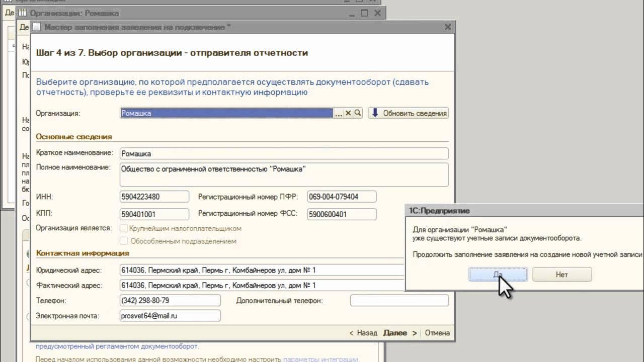The image size is (644, 362).
Task: Close the Организация: Ромашка window
Action: coord(377,13)
